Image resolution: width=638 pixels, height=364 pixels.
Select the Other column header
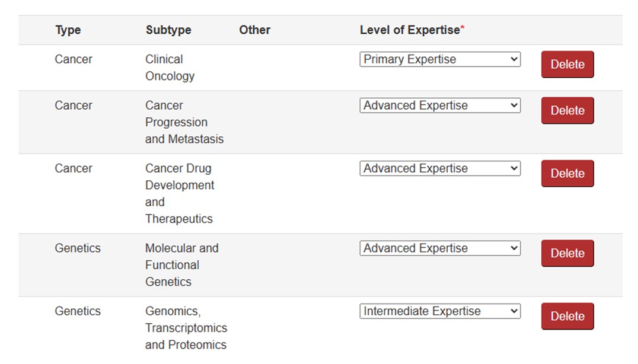click(x=254, y=30)
